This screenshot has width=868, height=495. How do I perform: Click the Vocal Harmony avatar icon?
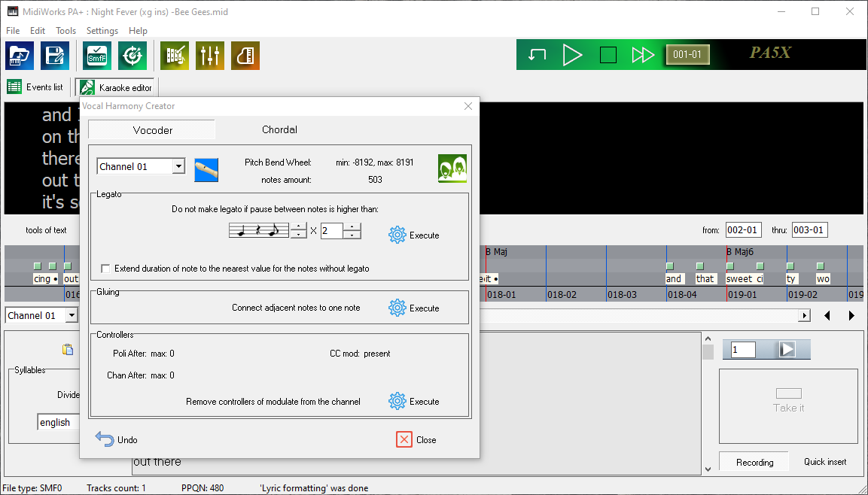(x=452, y=167)
